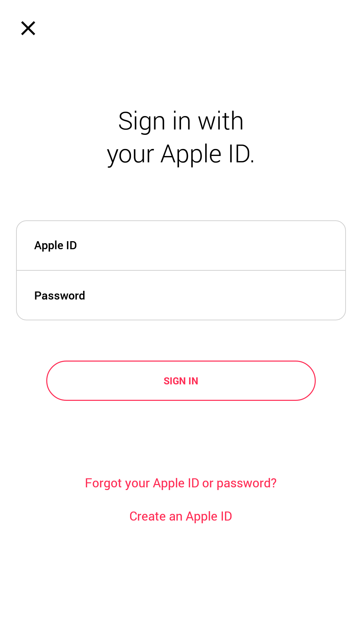Click the SIGN IN button
Screen dimensions: 362x644
coord(181,381)
